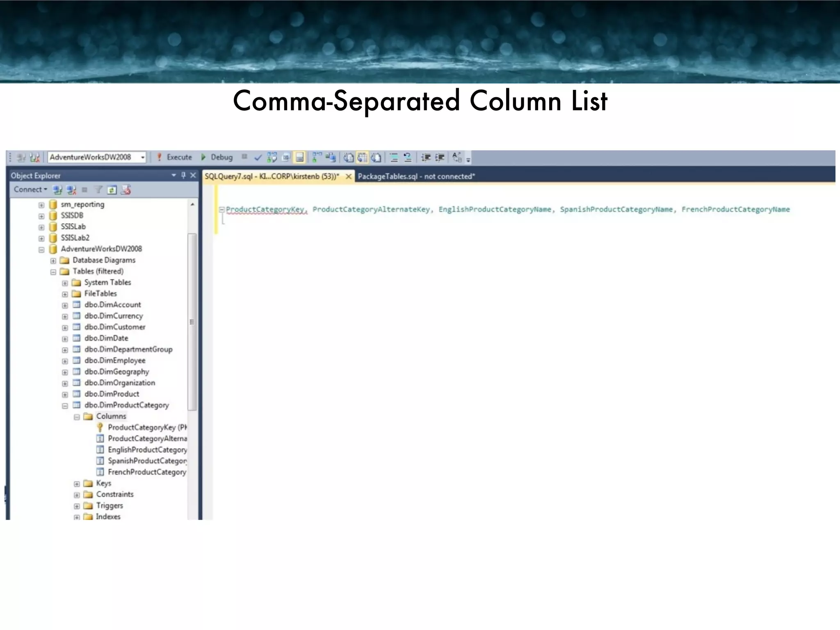Click the Parse query checkmark icon

pos(258,157)
